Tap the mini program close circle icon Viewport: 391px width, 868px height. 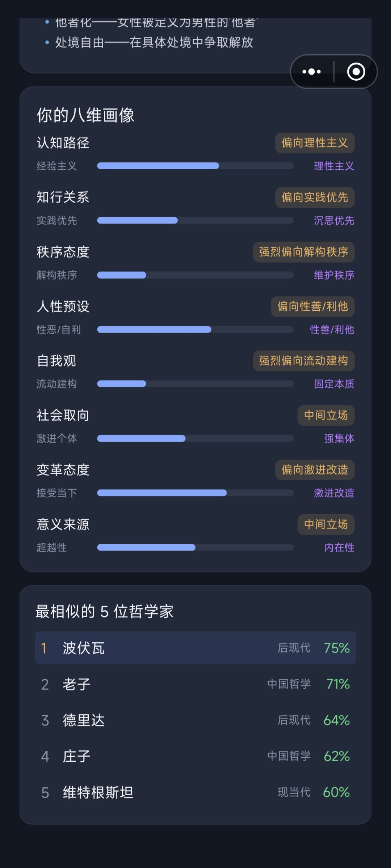pos(356,72)
